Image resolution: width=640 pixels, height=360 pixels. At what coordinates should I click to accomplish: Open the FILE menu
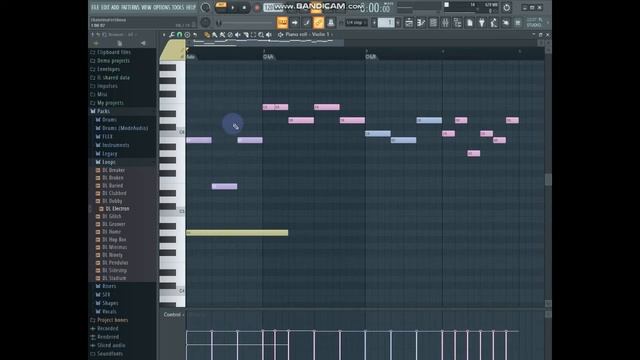point(95,7)
